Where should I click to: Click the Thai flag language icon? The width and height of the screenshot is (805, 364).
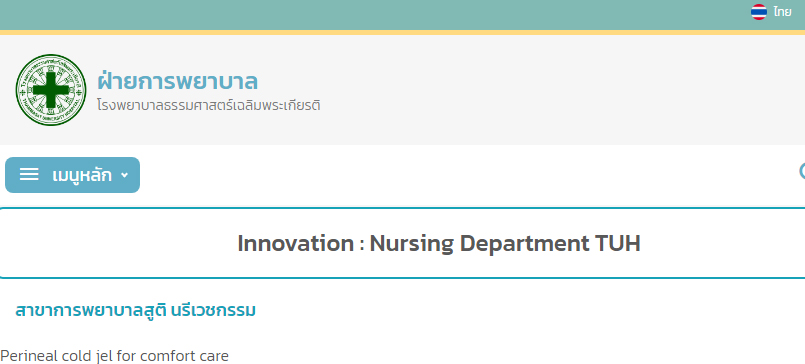coord(758,12)
